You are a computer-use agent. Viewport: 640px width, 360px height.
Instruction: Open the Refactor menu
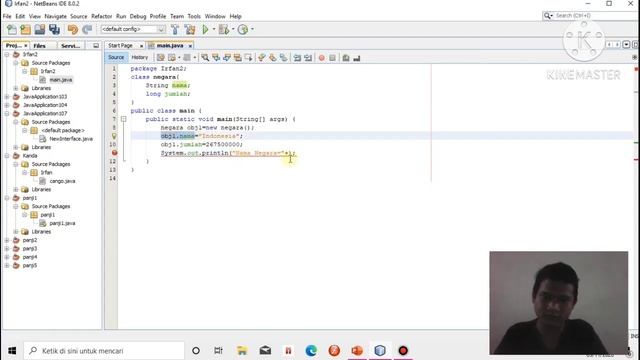pyautogui.click(x=101, y=16)
